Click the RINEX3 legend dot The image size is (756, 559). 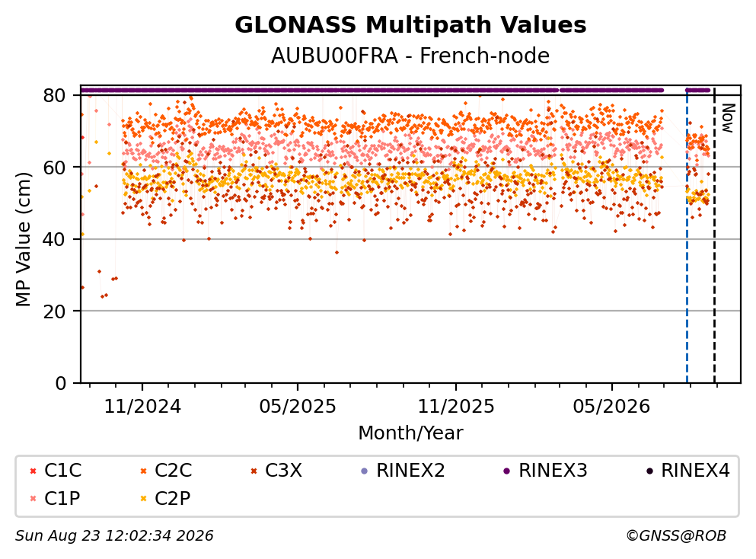[507, 471]
